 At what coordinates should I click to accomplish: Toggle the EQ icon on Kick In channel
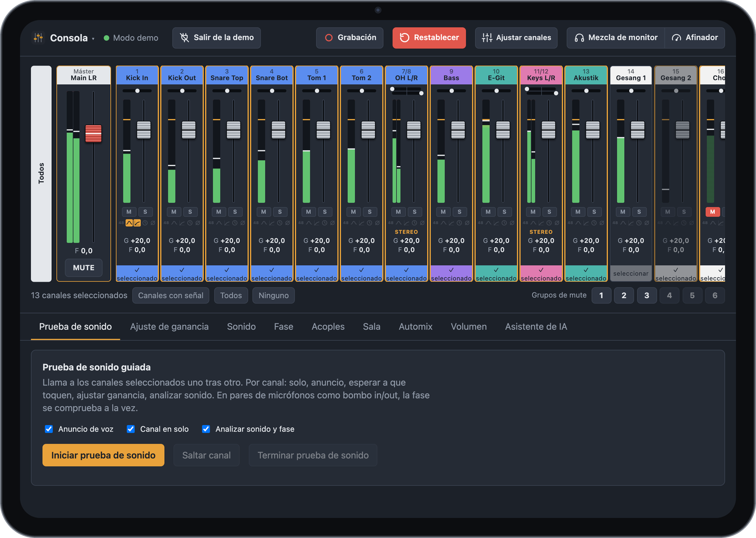pos(129,223)
